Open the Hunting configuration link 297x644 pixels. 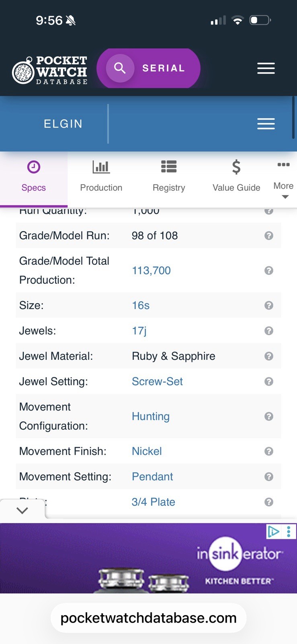pyautogui.click(x=151, y=416)
